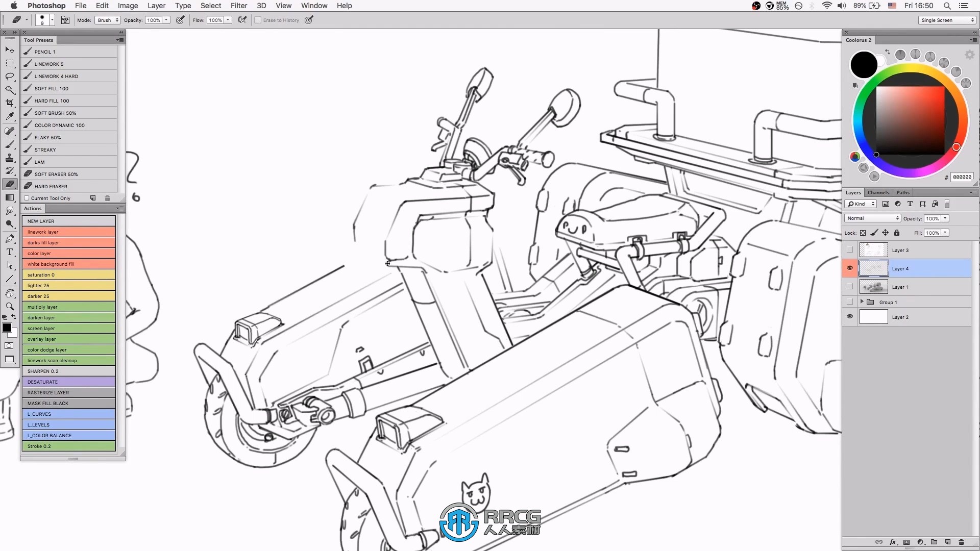Filter layers by pixel layer icon
The width and height of the screenshot is (980, 551).
(886, 204)
